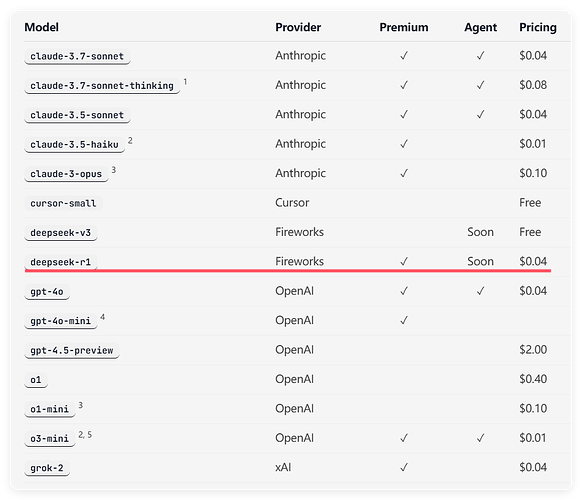Open the claude-3.7-sonnet model link
Screen dimensions: 582x500
point(77,56)
